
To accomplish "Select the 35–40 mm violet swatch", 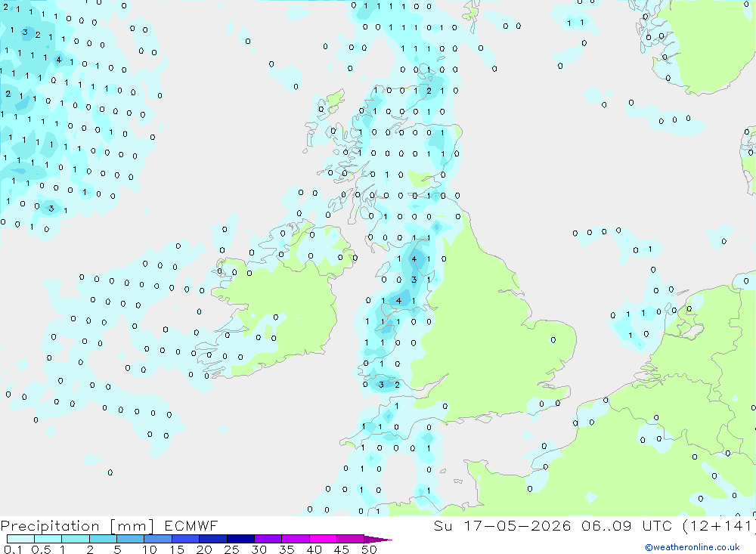I will tap(296, 539).
